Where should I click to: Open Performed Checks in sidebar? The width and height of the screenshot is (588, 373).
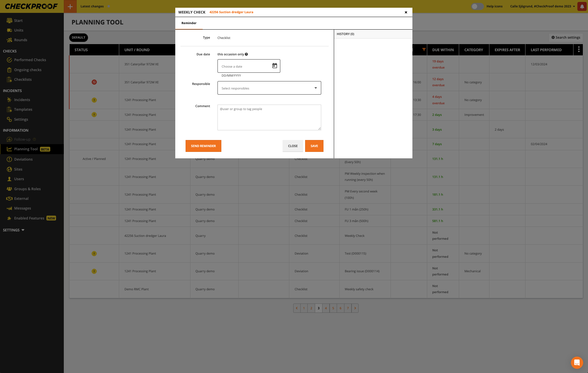(x=30, y=60)
